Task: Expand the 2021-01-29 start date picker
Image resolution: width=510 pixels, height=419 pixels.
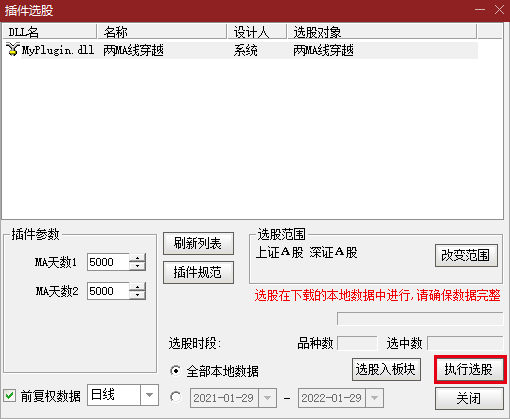Action: (267, 398)
